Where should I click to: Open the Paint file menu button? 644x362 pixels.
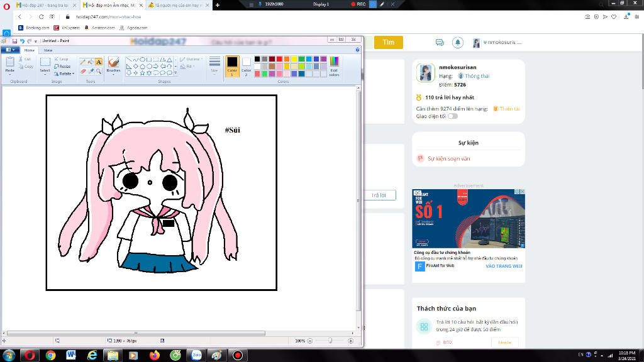click(x=10, y=50)
